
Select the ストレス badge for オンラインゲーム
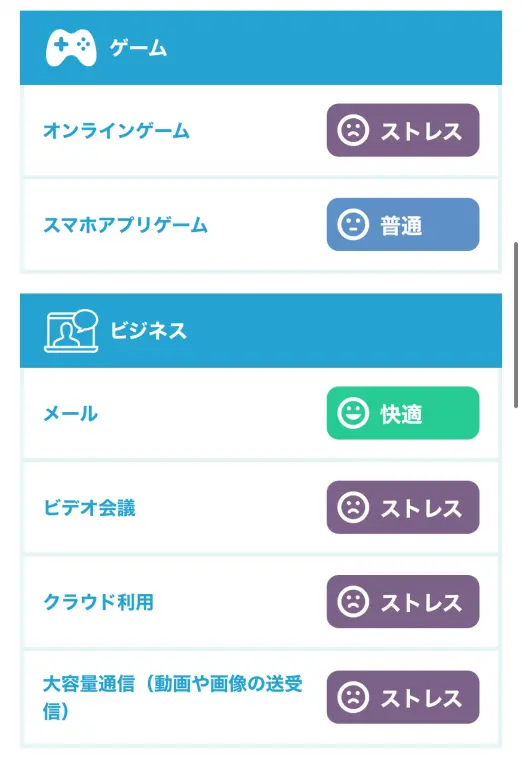(x=403, y=130)
